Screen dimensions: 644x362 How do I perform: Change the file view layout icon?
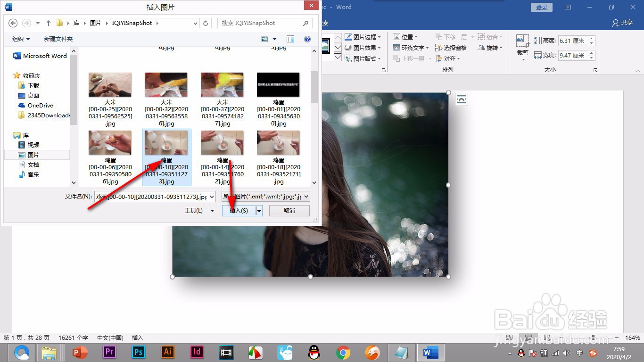point(264,39)
